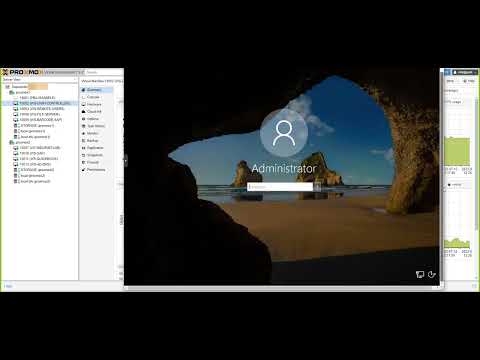Select the VM 10004 FILE SERVER row
The image size is (480, 360).
point(39,114)
